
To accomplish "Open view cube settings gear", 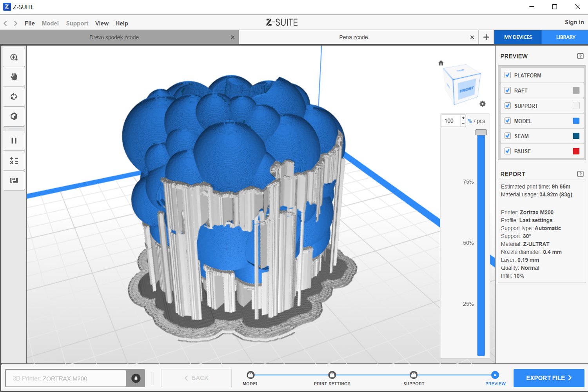I will [483, 104].
